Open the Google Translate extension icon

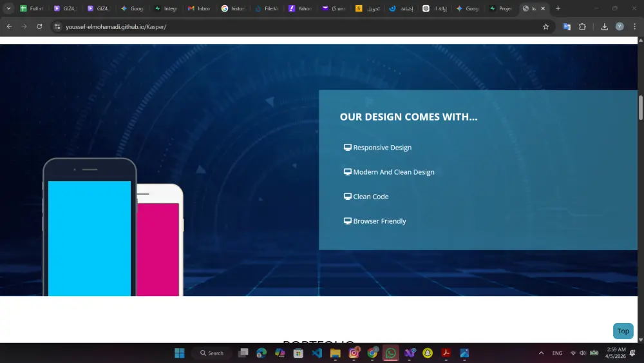(x=567, y=26)
